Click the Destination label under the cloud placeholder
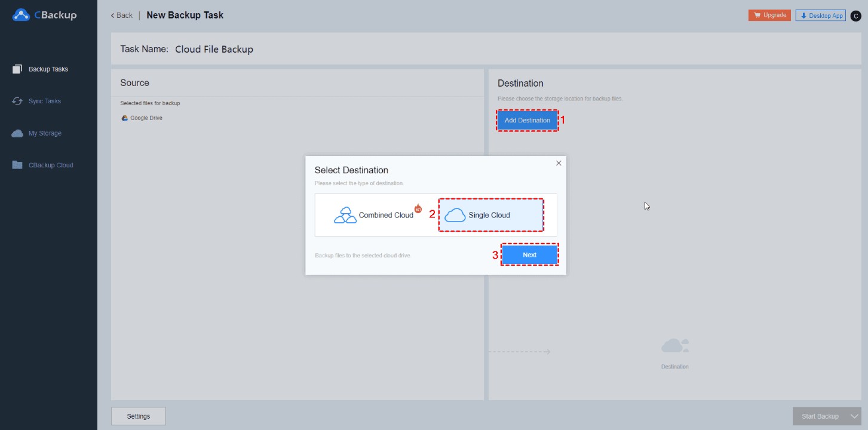The image size is (868, 430). point(675,367)
